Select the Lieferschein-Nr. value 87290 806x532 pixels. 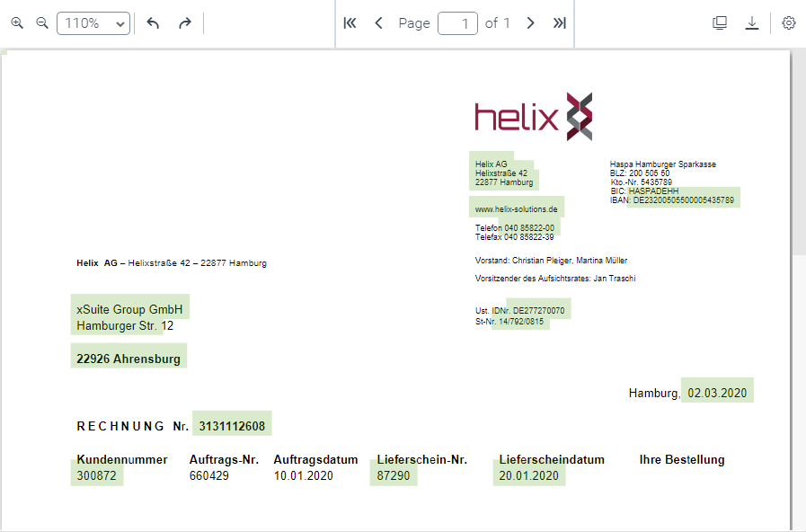tap(394, 475)
